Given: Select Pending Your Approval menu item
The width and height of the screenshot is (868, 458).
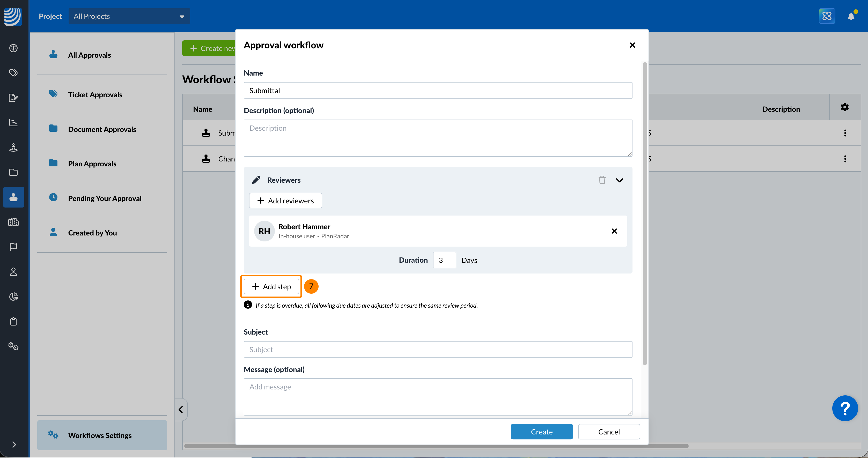Looking at the screenshot, I should pos(105,198).
